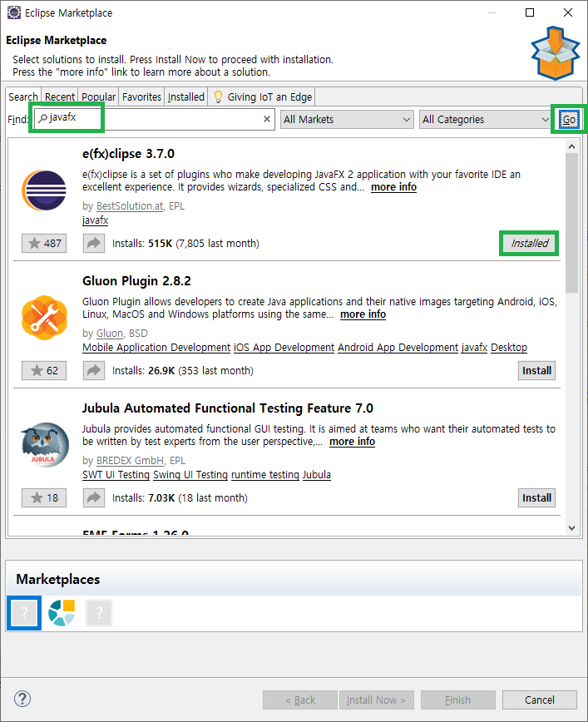Share the Jubula solution
Viewport: 588px width, 722px height.
point(94,497)
